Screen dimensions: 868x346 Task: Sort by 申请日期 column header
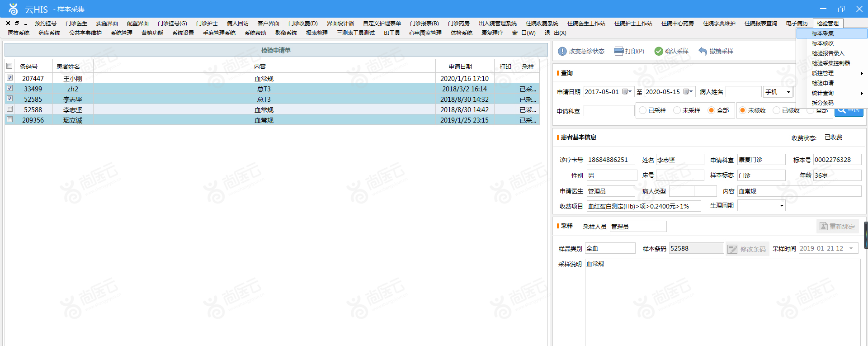point(465,66)
